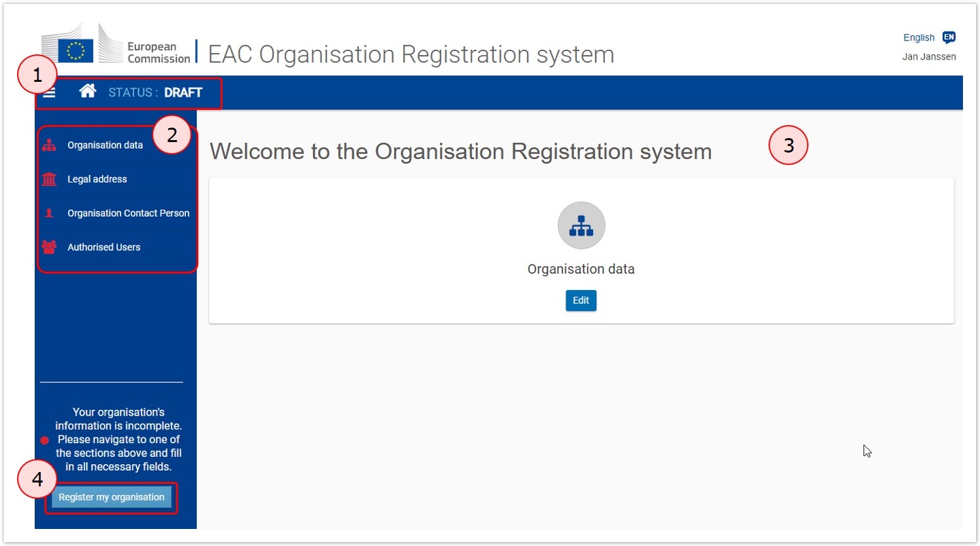The image size is (980, 546).
Task: Click the EAC Organisation Registration system title
Action: click(x=411, y=54)
